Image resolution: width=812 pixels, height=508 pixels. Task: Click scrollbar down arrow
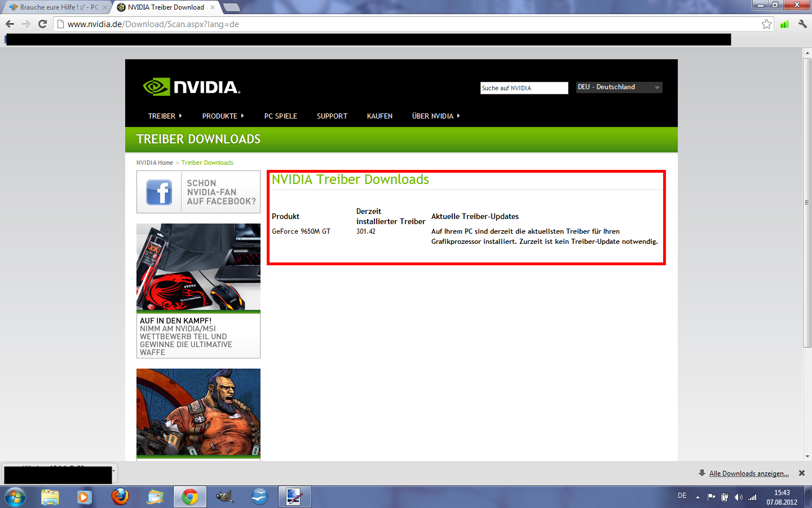coord(807,456)
